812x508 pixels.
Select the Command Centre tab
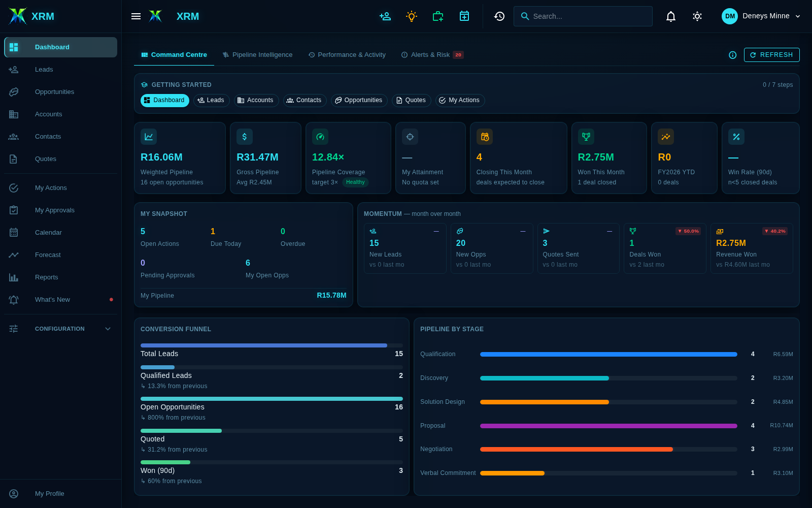point(174,55)
